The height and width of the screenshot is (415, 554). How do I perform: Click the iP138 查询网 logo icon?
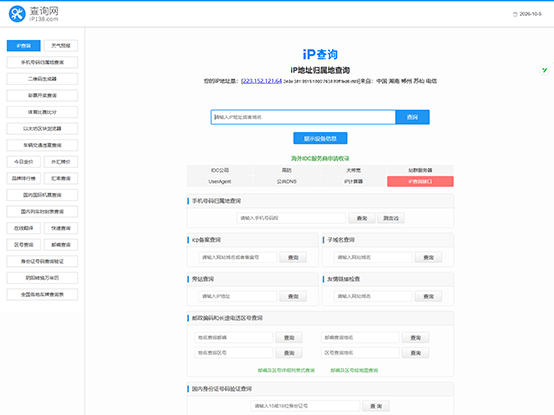click(x=17, y=14)
